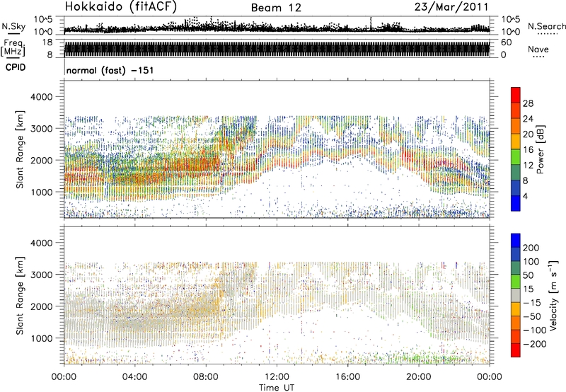Viewport: 566px width, 392px height.
Task: Click the blue bottom of the power color bar
Action: pyautogui.click(x=516, y=204)
